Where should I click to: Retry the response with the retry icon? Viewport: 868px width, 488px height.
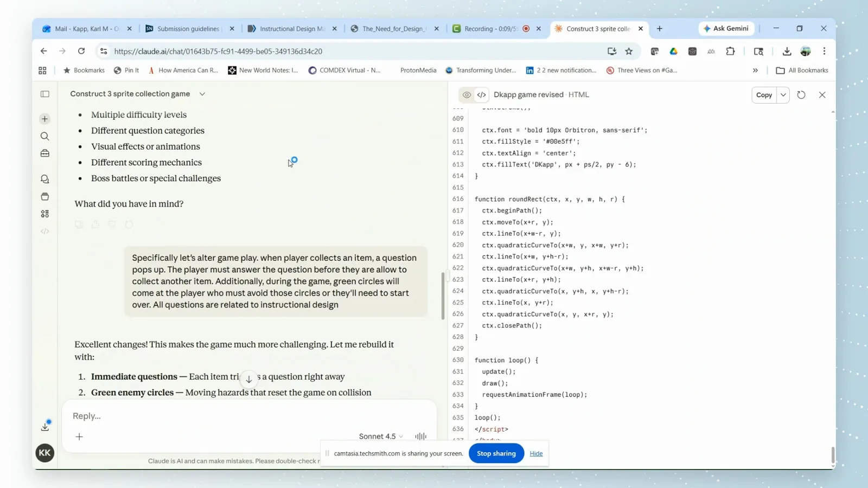129,224
